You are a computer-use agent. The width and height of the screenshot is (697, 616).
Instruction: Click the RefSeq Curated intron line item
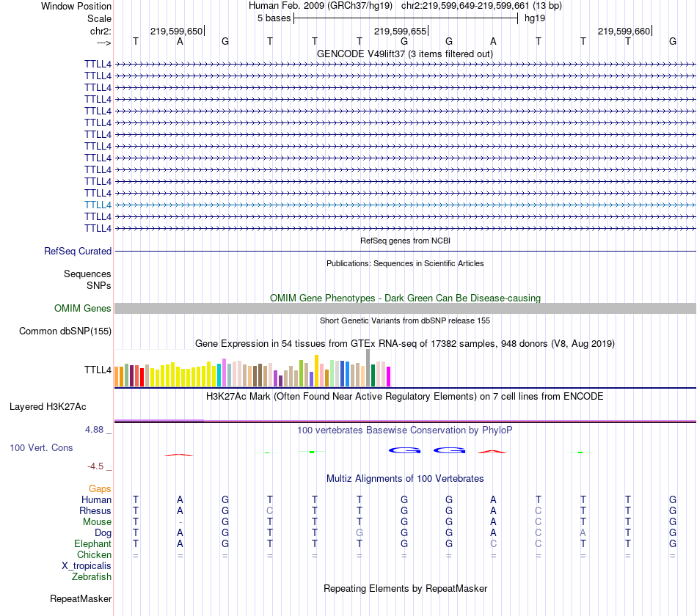405,251
